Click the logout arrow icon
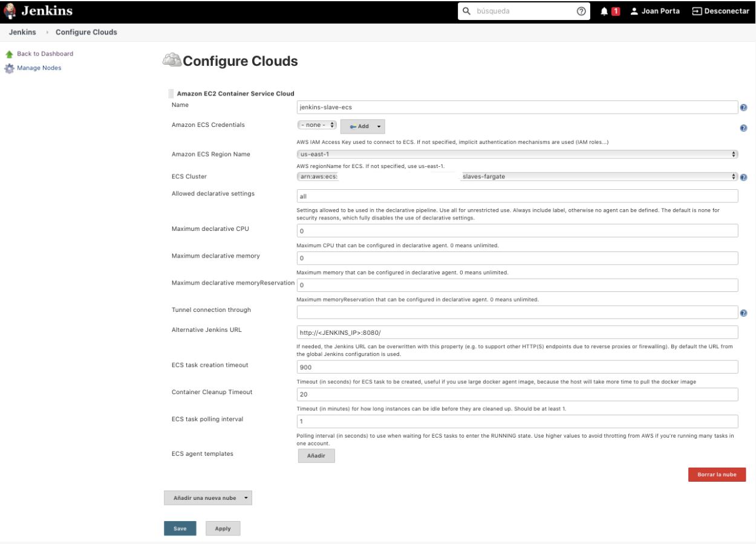This screenshot has width=756, height=544. coord(697,11)
